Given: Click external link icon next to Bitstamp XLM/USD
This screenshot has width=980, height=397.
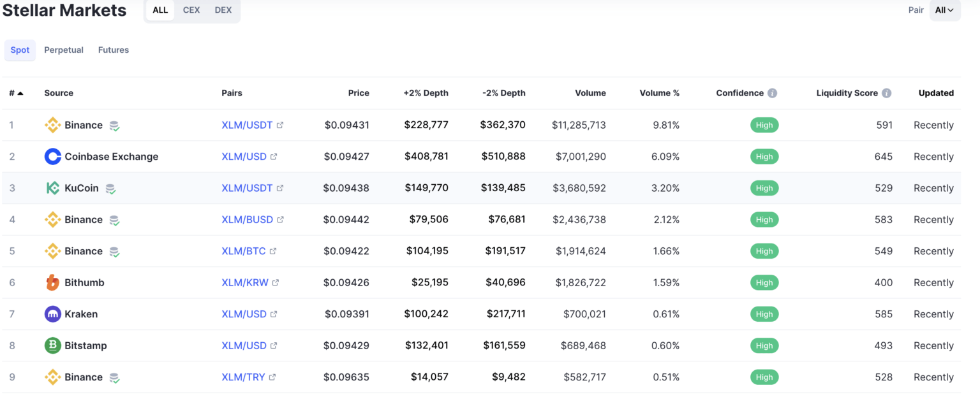Looking at the screenshot, I should 274,345.
